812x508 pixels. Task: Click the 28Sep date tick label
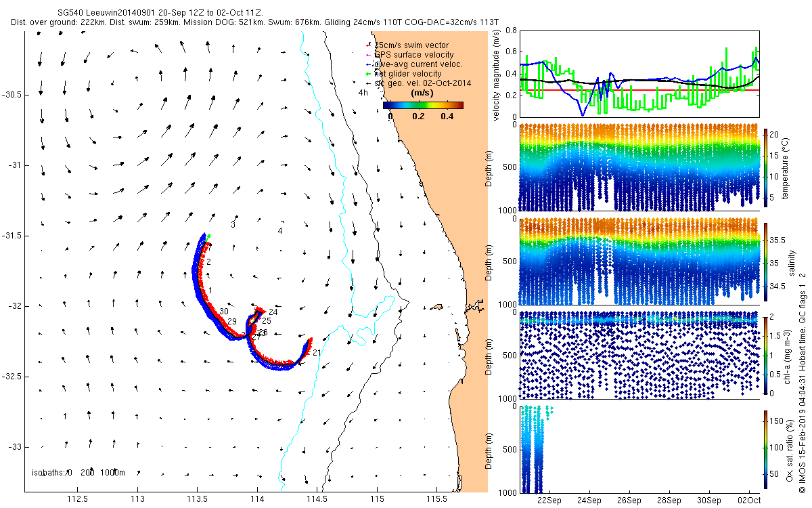[x=669, y=500]
